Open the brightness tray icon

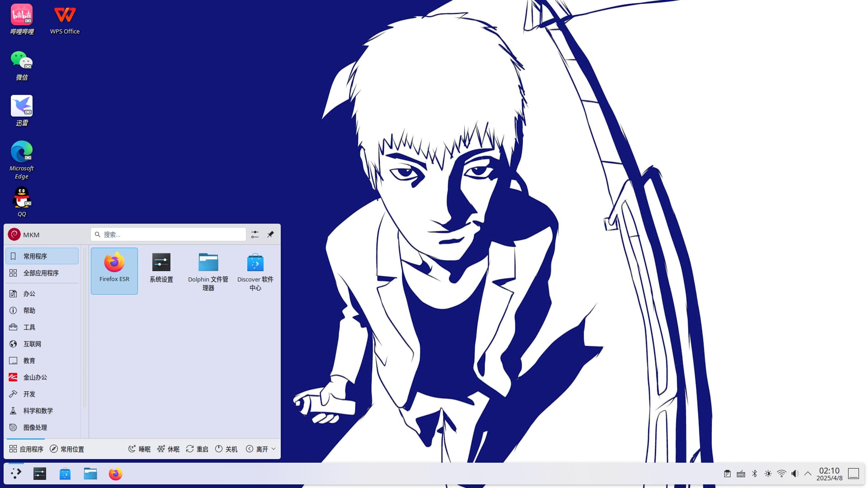click(768, 474)
